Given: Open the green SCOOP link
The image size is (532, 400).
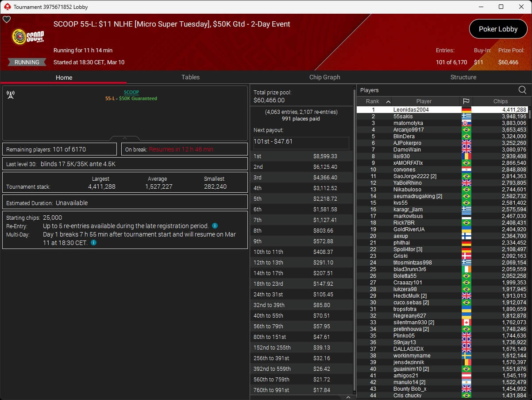Looking at the screenshot, I should 131,92.
